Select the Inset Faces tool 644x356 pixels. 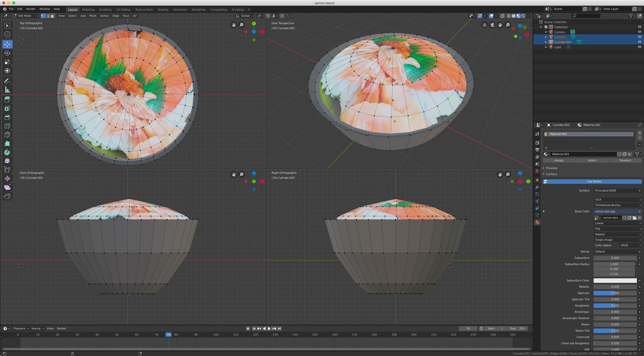tap(7, 108)
